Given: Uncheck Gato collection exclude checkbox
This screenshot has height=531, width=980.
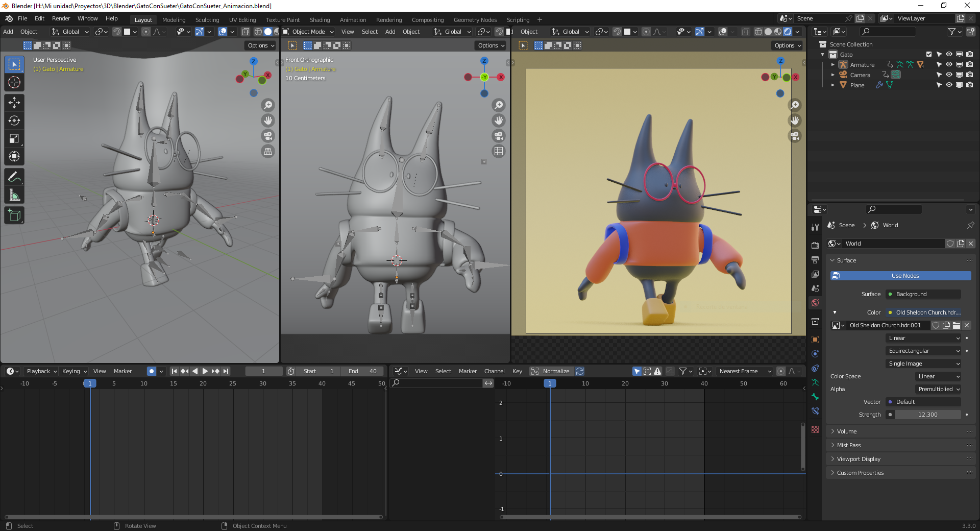Looking at the screenshot, I should pos(928,55).
